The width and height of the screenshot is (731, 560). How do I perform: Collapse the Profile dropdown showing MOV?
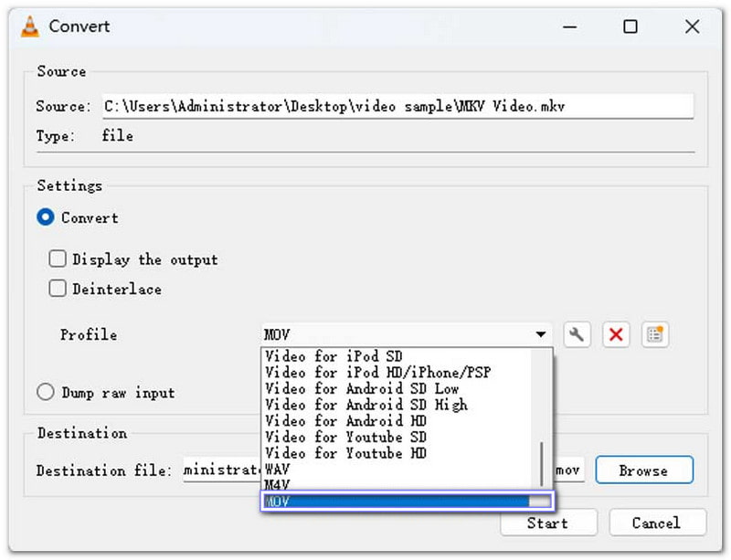click(407, 334)
